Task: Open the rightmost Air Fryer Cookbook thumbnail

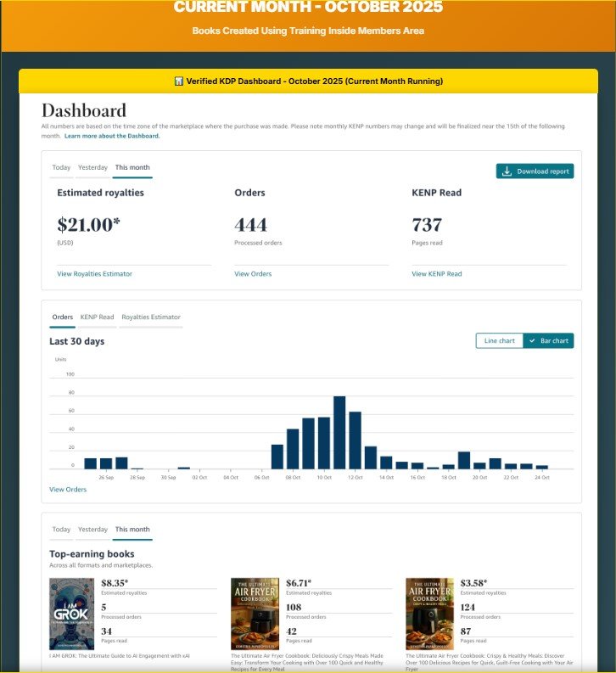Action: pyautogui.click(x=429, y=614)
